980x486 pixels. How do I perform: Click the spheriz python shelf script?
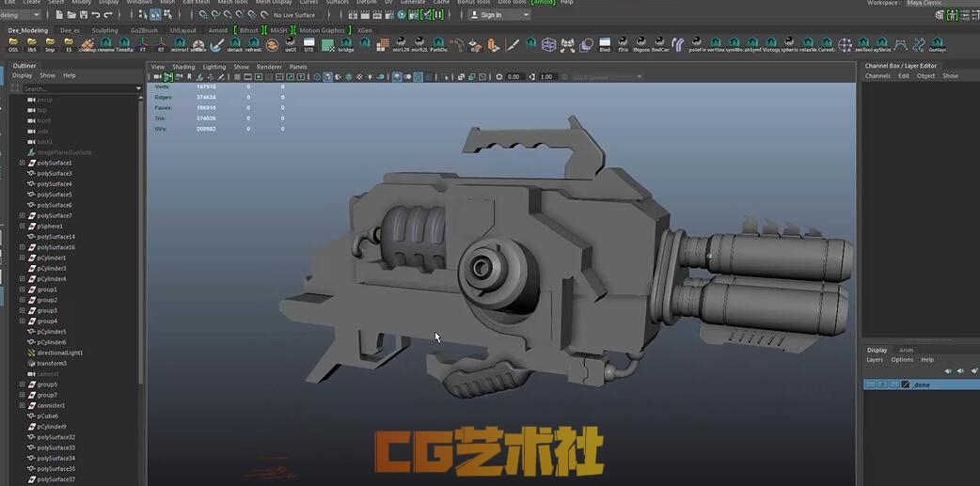(x=789, y=44)
